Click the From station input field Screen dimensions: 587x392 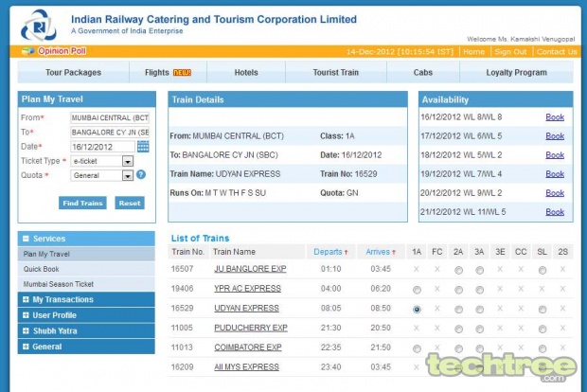point(110,118)
